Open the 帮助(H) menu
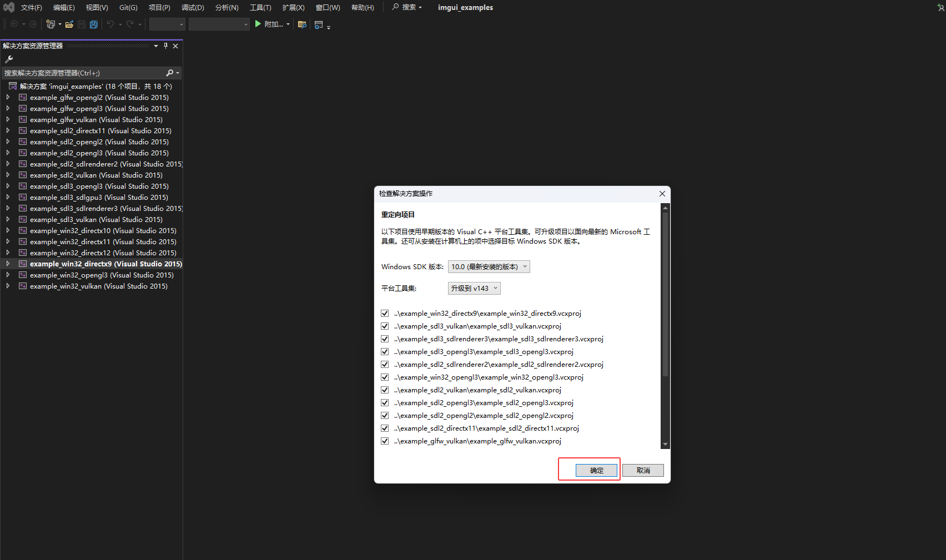946x560 pixels. tap(363, 8)
